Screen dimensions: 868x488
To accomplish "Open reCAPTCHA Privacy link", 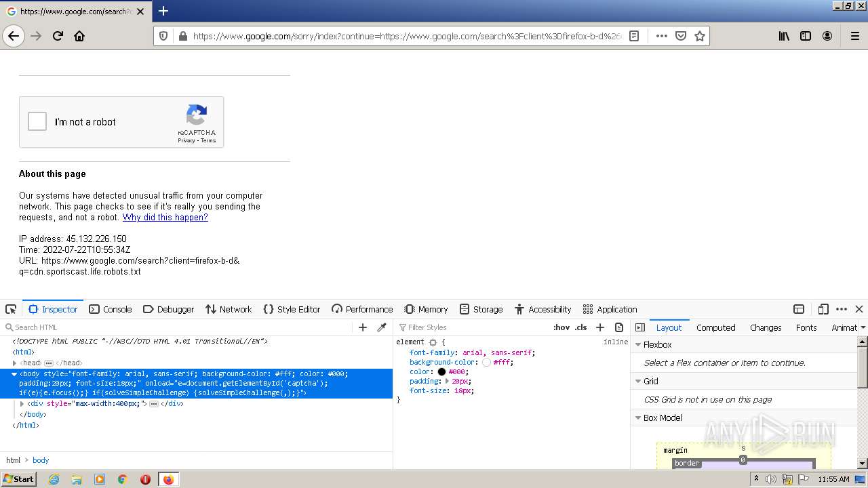I will coord(186,140).
